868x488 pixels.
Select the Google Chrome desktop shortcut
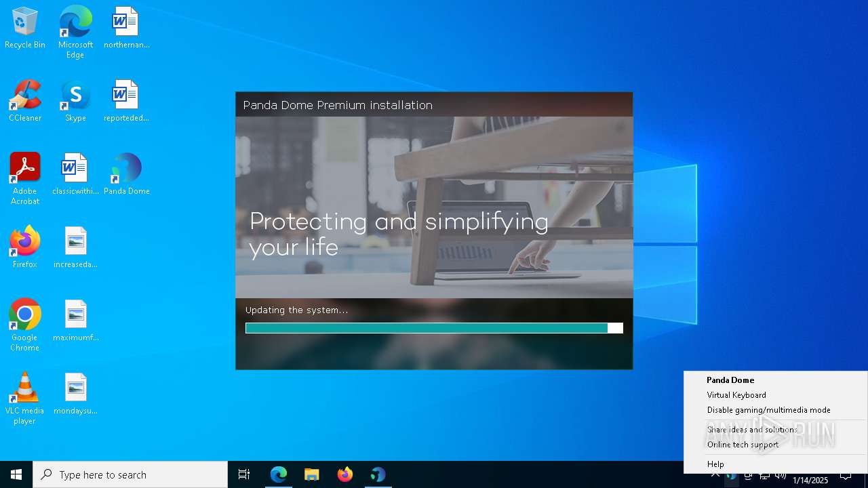pyautogui.click(x=25, y=325)
